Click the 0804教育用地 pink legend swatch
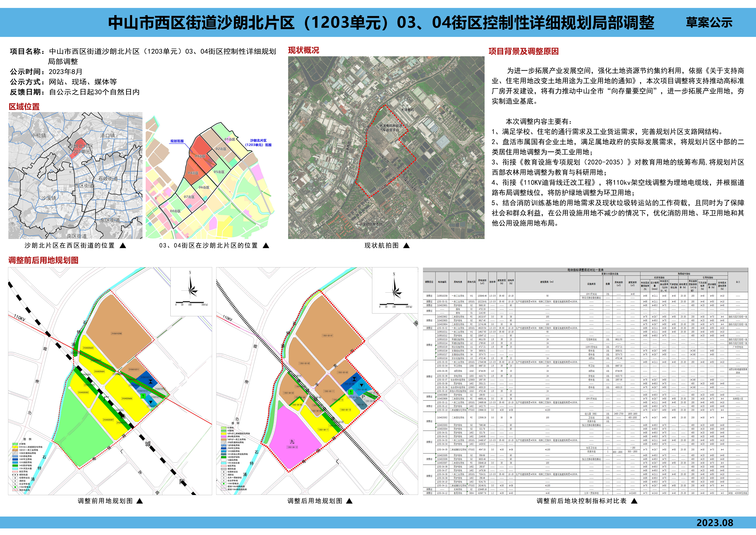 (224, 436)
